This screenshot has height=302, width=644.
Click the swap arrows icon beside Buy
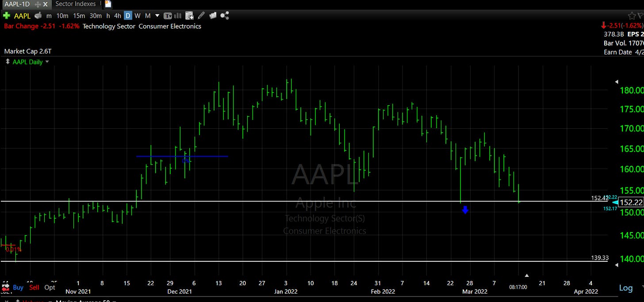(6, 287)
